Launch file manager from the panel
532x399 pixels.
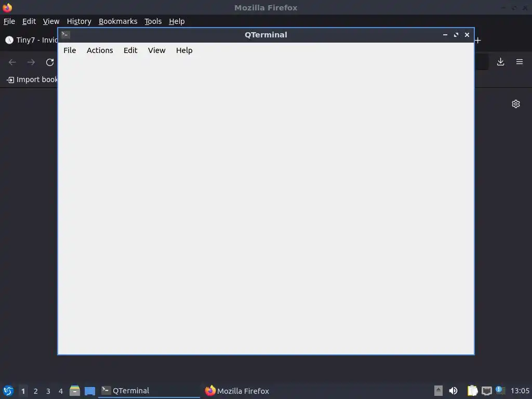pos(75,391)
